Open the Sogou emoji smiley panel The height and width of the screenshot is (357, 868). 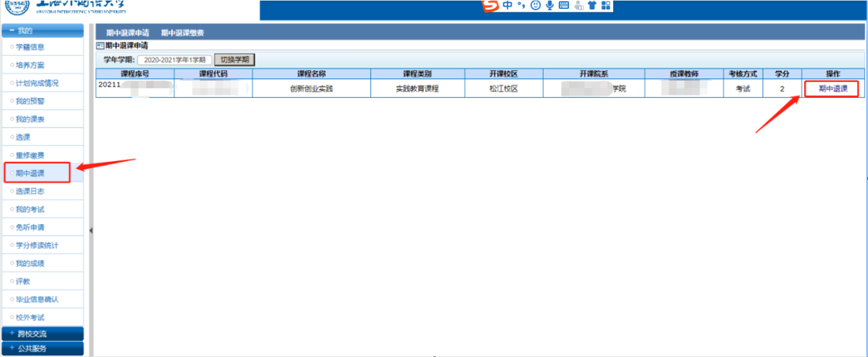click(535, 5)
